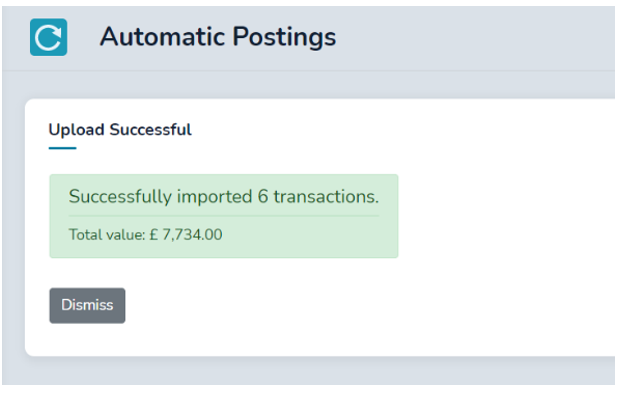Click the word Postings in the title

(x=284, y=37)
